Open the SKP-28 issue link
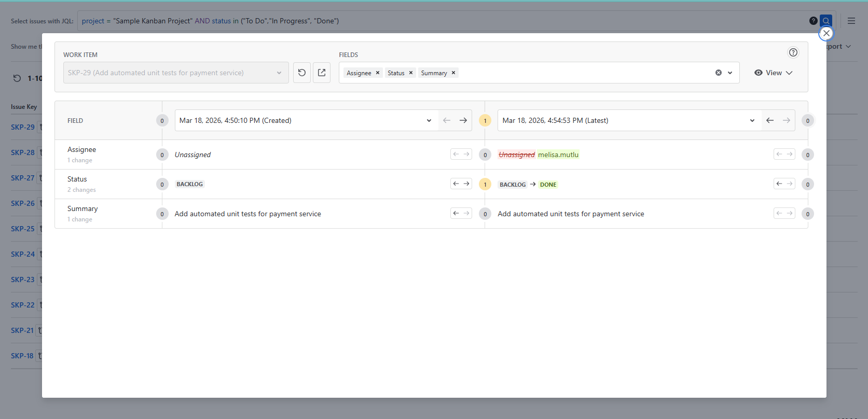Screen dimensions: 868x419 pos(23,152)
